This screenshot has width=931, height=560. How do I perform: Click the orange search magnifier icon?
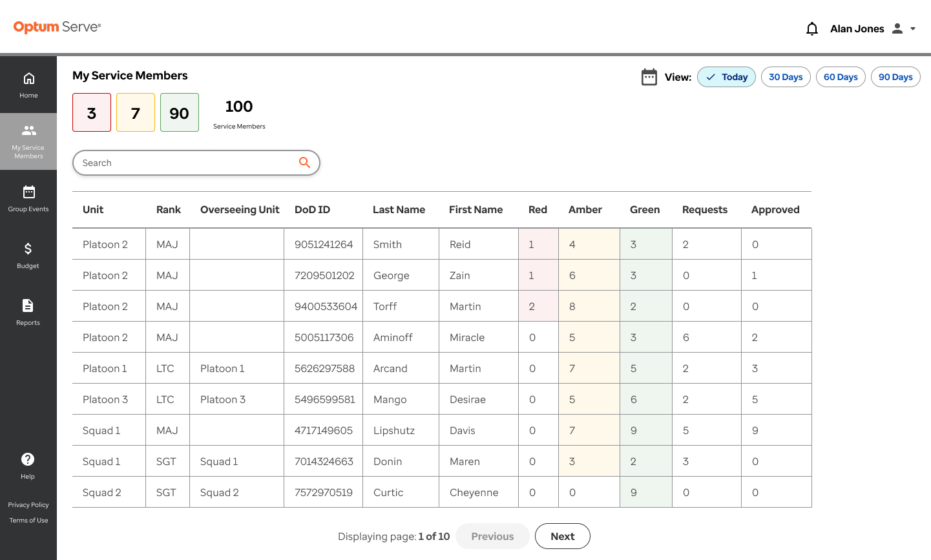304,163
